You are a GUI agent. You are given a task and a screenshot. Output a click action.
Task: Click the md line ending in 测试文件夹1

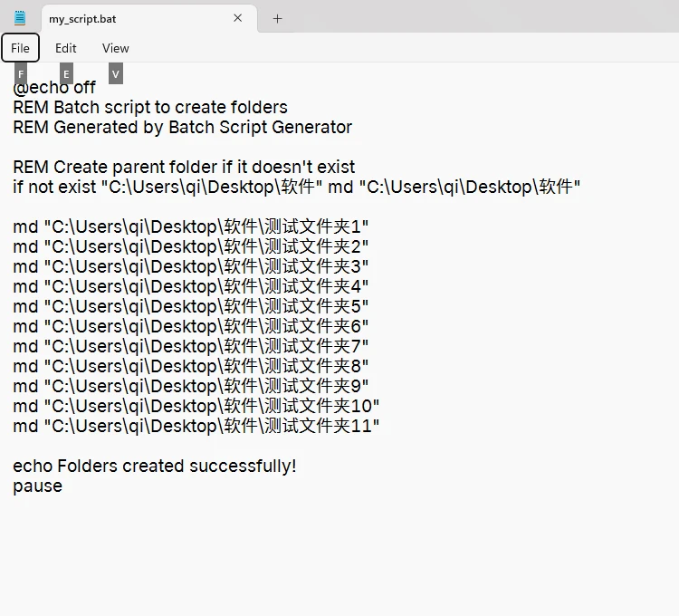point(191,227)
